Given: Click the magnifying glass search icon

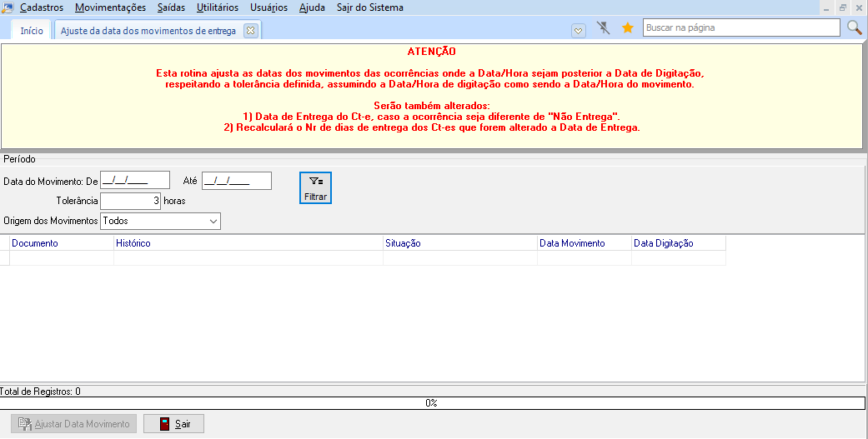Looking at the screenshot, I should pyautogui.click(x=854, y=27).
